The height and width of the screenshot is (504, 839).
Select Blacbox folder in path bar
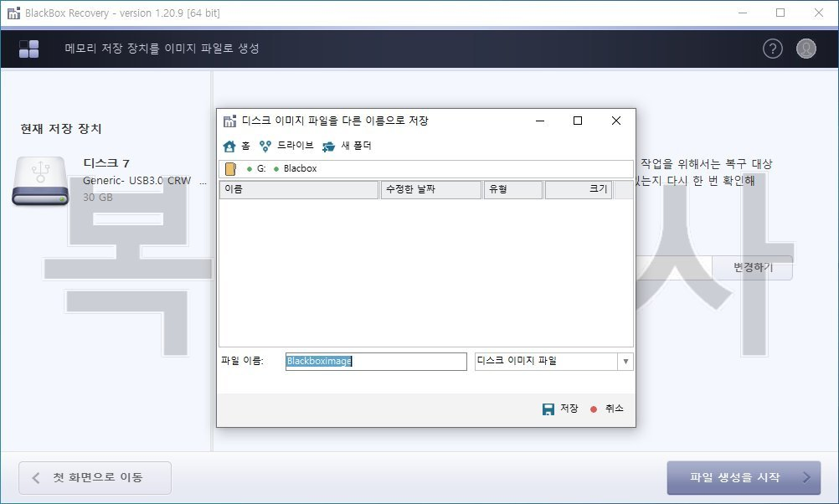[x=300, y=168]
